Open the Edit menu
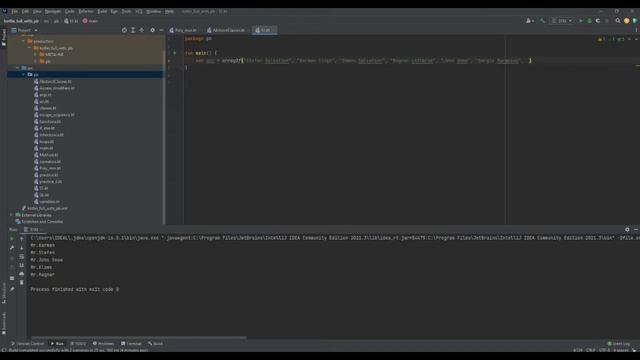This screenshot has width=640, height=360. pos(25,11)
